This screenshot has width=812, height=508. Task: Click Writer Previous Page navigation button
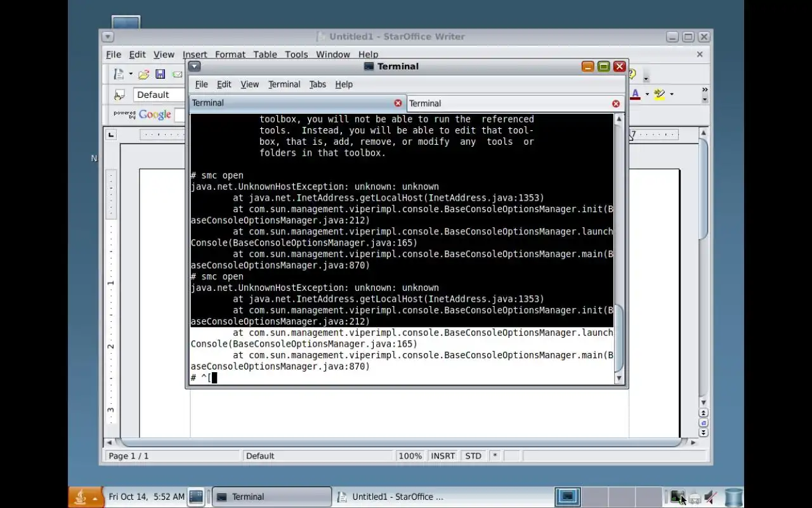[x=704, y=413]
